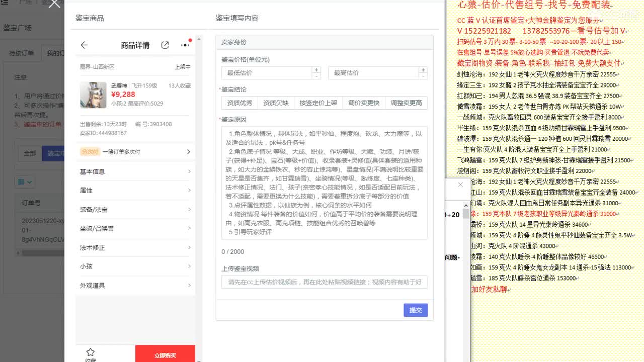This screenshot has height=362, width=644.
Task: Expand the 基本信息 row
Action: pyautogui.click(x=135, y=171)
